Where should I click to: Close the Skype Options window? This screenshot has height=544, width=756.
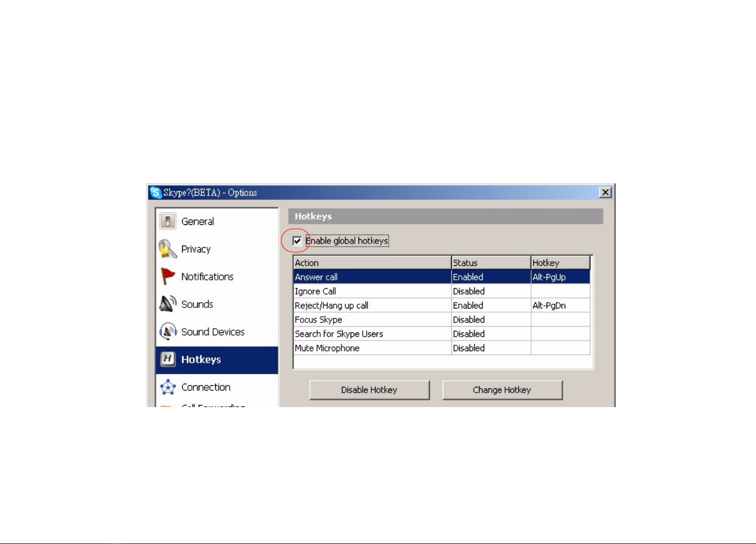605,192
